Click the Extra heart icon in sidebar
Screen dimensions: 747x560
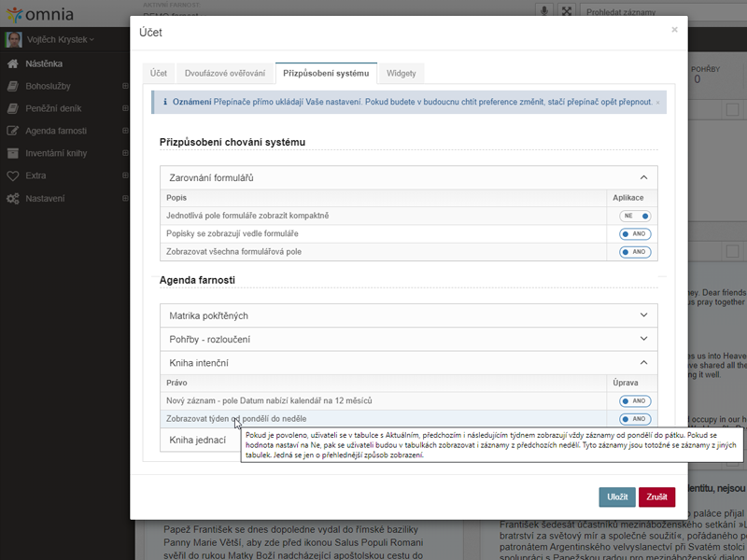[x=12, y=175]
